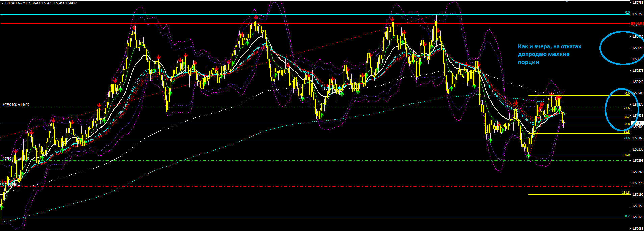Click price axis value 1.50785
This screenshot has width=644, height=231.
pos(637,3)
